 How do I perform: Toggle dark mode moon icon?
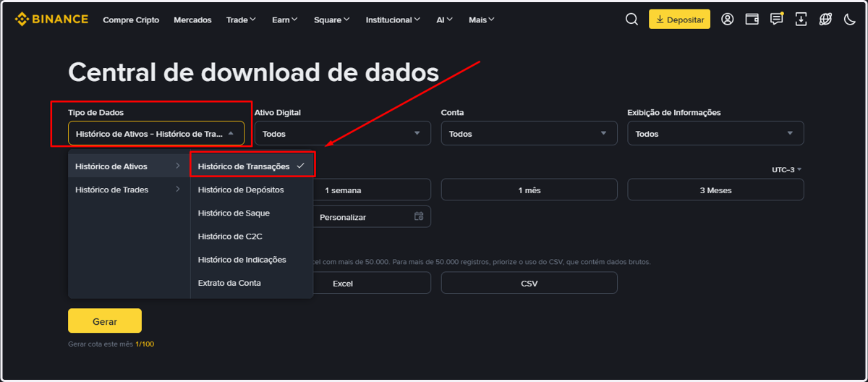(850, 20)
